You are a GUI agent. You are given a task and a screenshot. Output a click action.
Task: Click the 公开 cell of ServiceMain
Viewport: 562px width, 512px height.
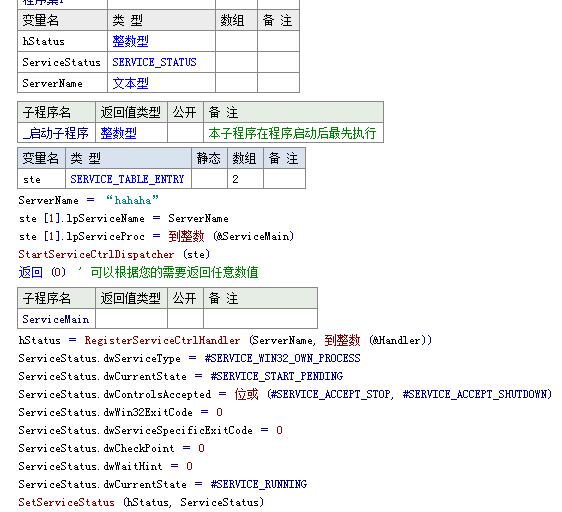click(x=185, y=319)
